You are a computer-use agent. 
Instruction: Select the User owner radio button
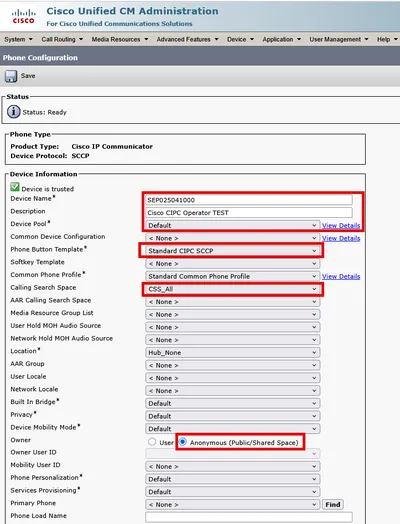(152, 442)
